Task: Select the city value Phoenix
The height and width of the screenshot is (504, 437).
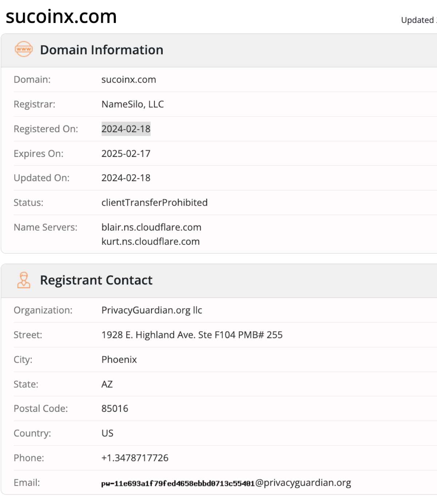Action: [x=119, y=359]
